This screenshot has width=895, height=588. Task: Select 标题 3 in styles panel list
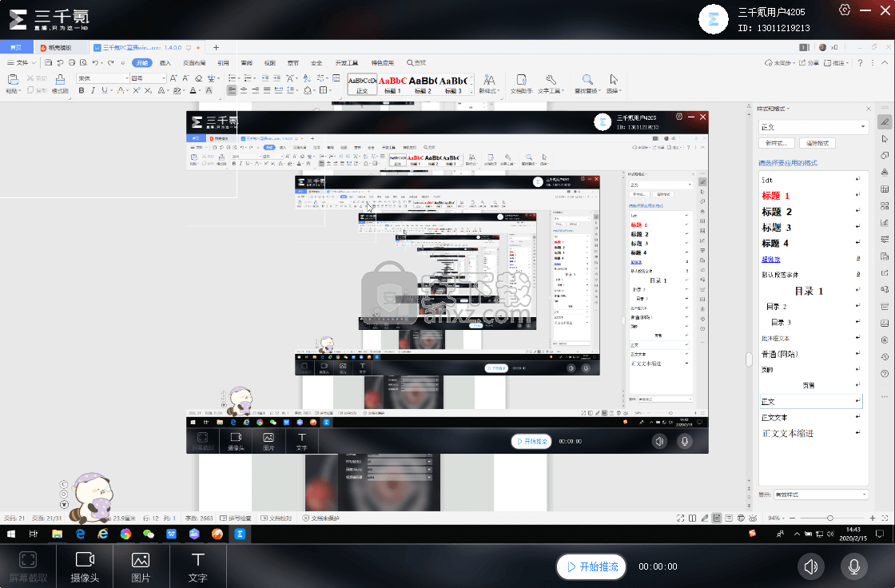(x=810, y=227)
